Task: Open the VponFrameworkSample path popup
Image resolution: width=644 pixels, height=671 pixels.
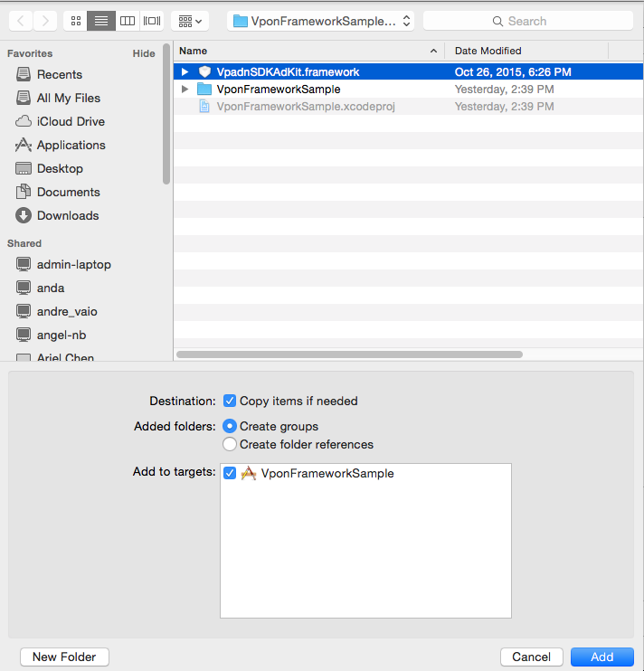Action: (x=320, y=21)
